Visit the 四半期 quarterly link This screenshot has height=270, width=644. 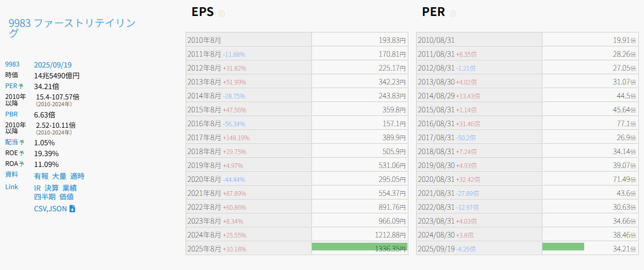coord(45,197)
